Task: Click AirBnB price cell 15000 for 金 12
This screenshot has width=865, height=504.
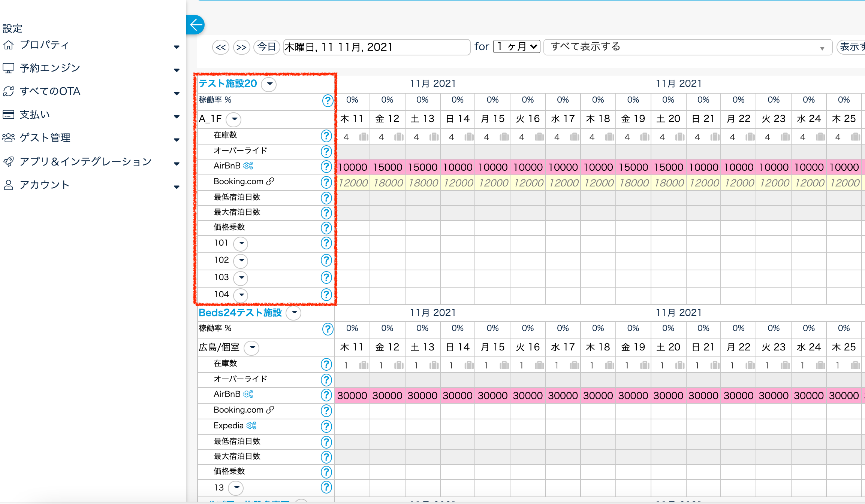Action: (x=387, y=167)
